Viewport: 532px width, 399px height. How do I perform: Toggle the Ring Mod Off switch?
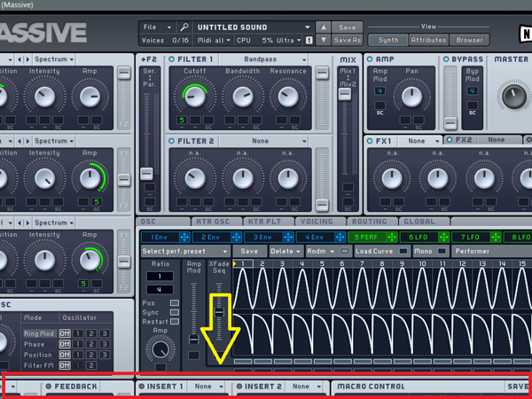pyautogui.click(x=65, y=333)
